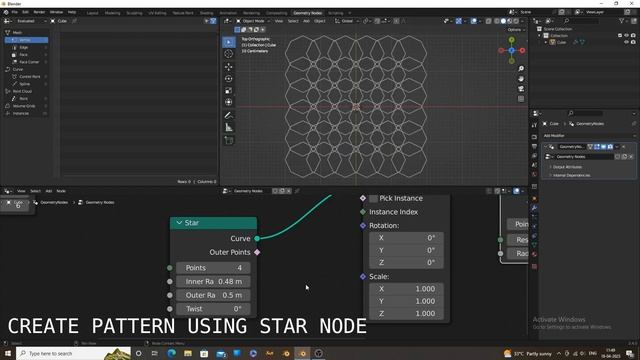640x360 pixels.
Task: Open the Render properties tab
Action: point(535,137)
